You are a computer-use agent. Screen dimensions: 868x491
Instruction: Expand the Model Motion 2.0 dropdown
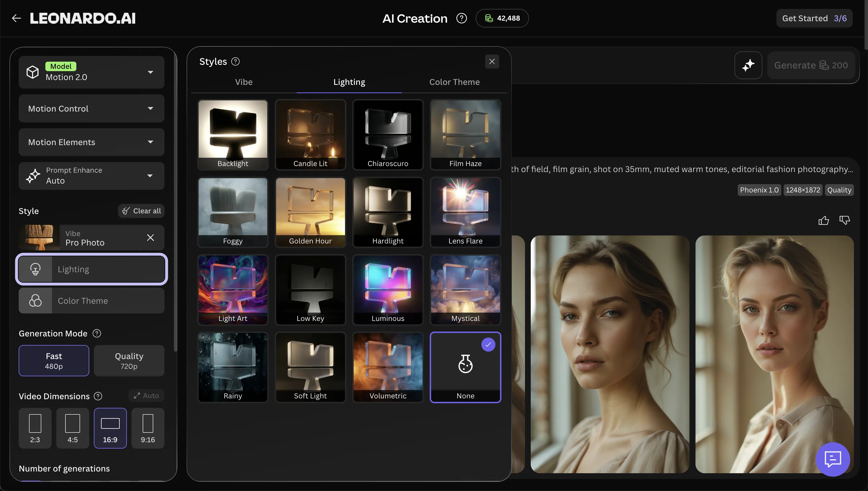coord(92,72)
